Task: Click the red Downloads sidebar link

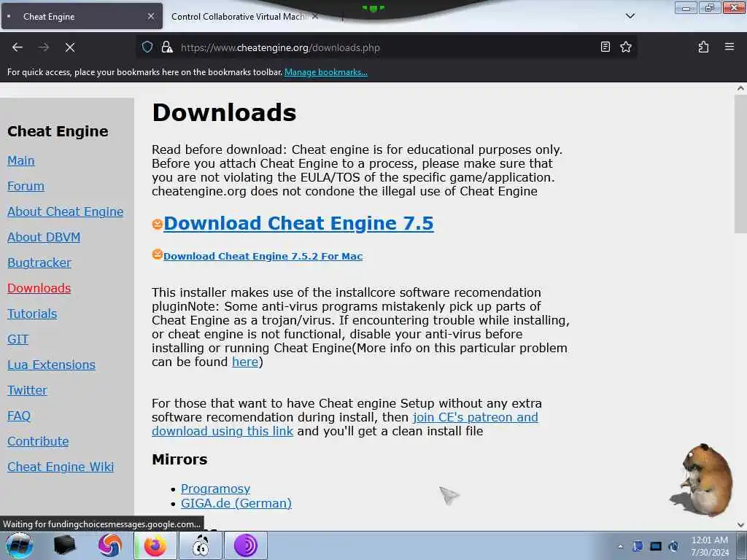Action: click(39, 288)
